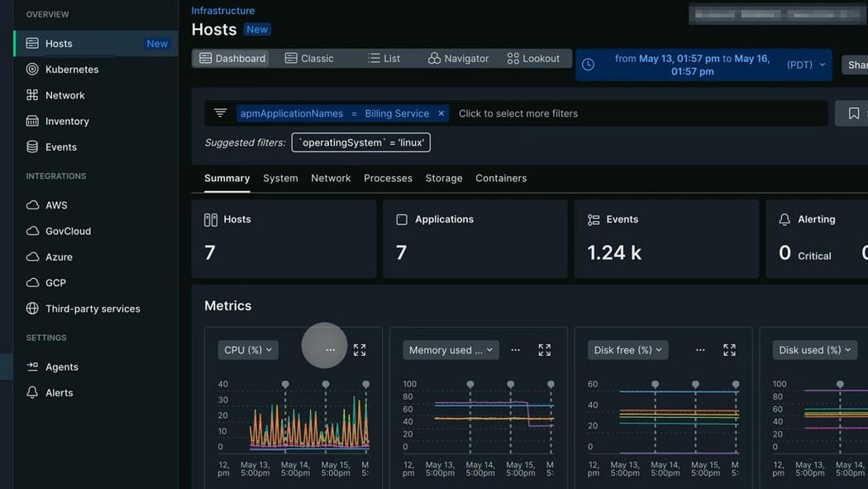This screenshot has width=868, height=489.
Task: Open the Memory used chart options menu
Action: (515, 350)
